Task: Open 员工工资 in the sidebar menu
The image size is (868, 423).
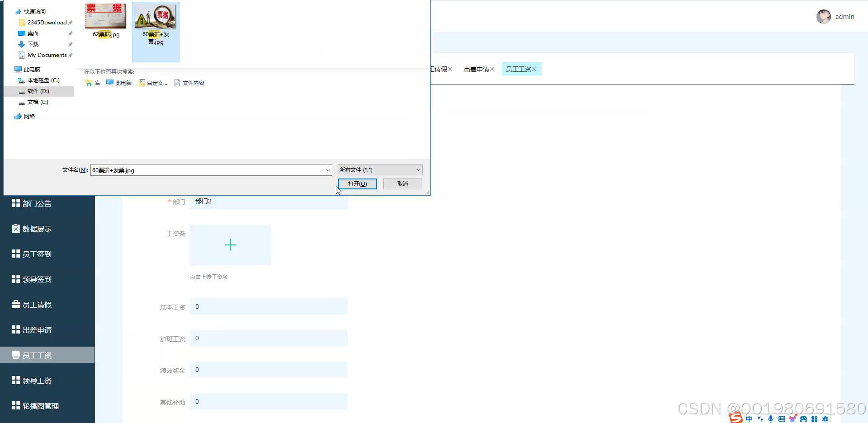Action: click(x=47, y=355)
